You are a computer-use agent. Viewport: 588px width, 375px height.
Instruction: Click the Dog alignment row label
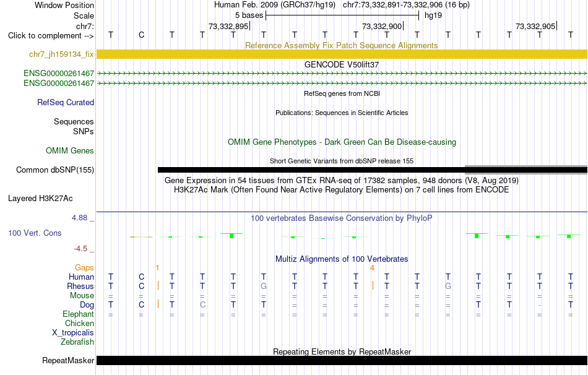coord(87,305)
